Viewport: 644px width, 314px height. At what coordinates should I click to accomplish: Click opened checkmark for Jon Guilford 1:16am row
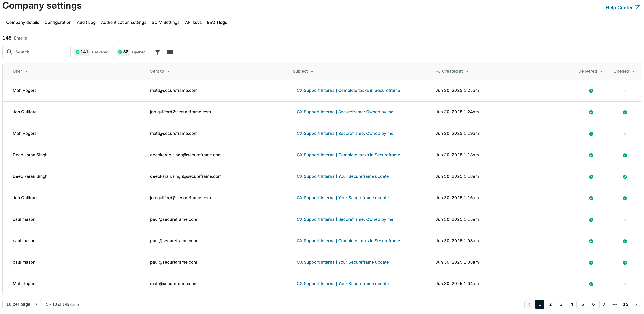625,198
